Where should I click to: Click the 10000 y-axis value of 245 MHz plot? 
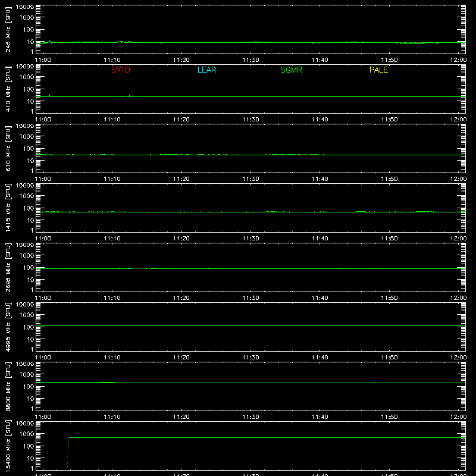pos(25,7)
